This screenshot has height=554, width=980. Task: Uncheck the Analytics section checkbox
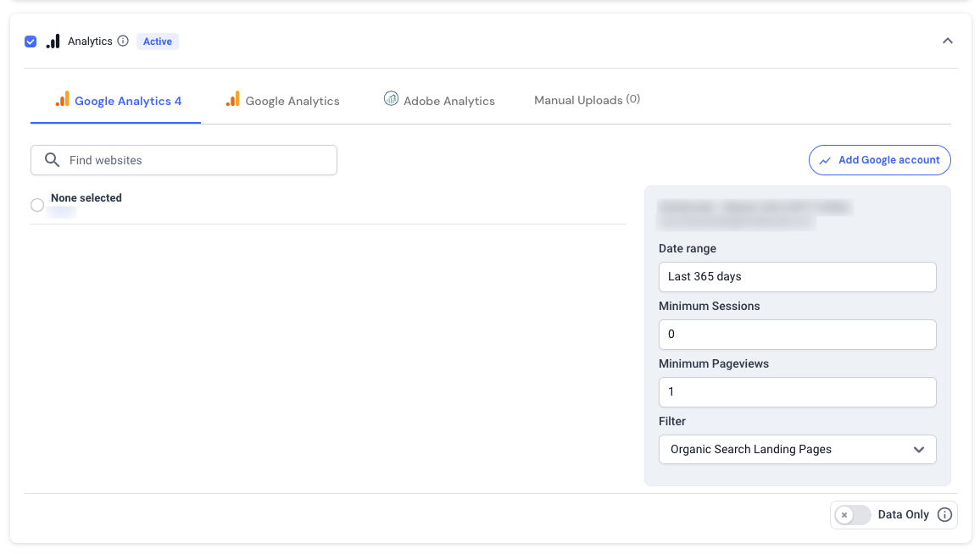pos(31,42)
